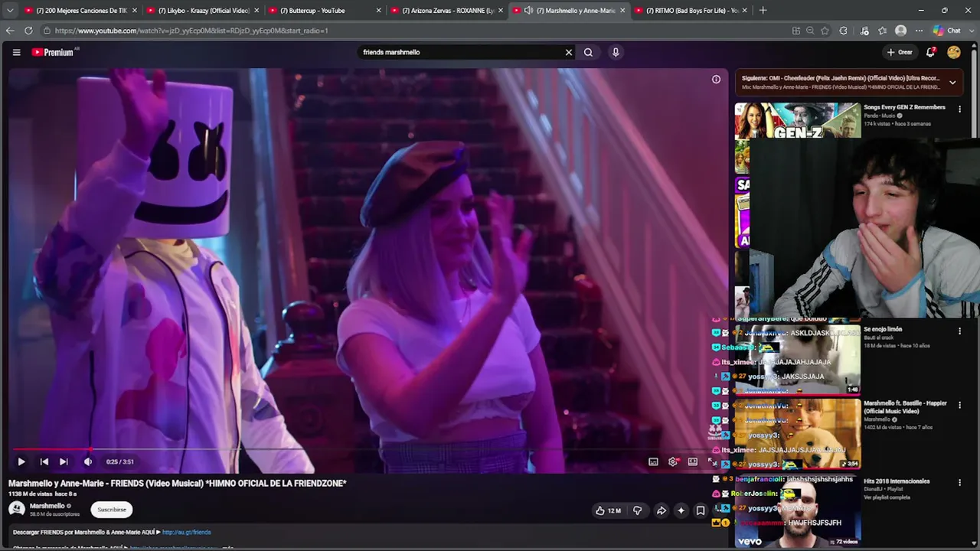980x551 pixels.
Task: Open the browser extensions puzzle icon
Action: pyautogui.click(x=844, y=31)
